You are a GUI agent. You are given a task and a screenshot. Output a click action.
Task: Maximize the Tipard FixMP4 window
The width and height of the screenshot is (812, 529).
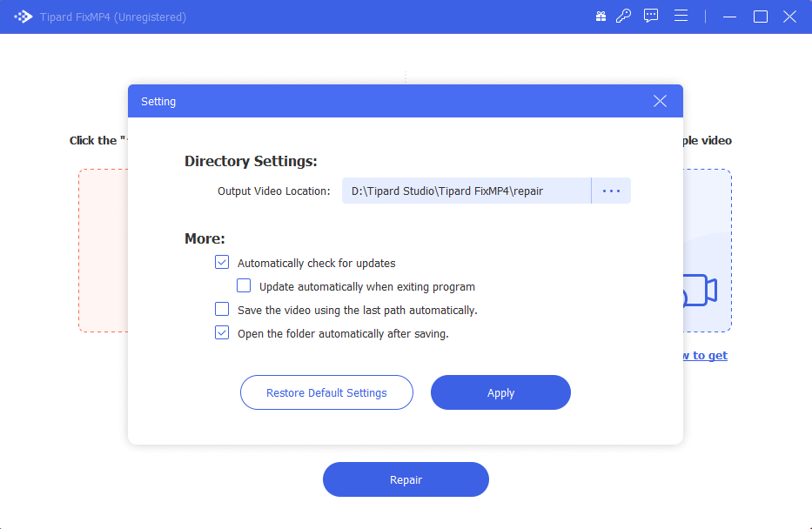click(x=760, y=17)
